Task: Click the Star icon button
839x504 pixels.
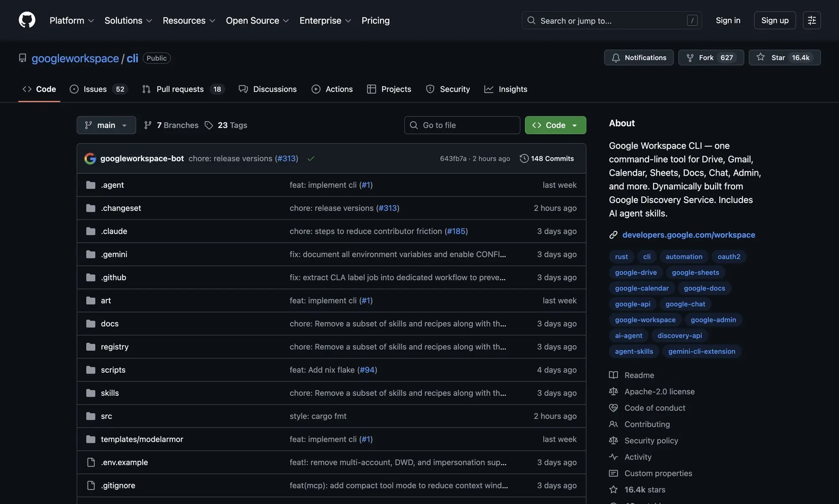Action: pyautogui.click(x=761, y=57)
